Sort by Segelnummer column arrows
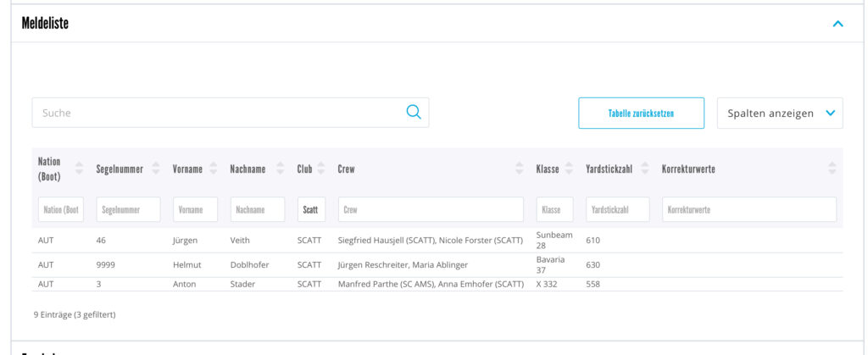868x355 pixels. pos(156,168)
